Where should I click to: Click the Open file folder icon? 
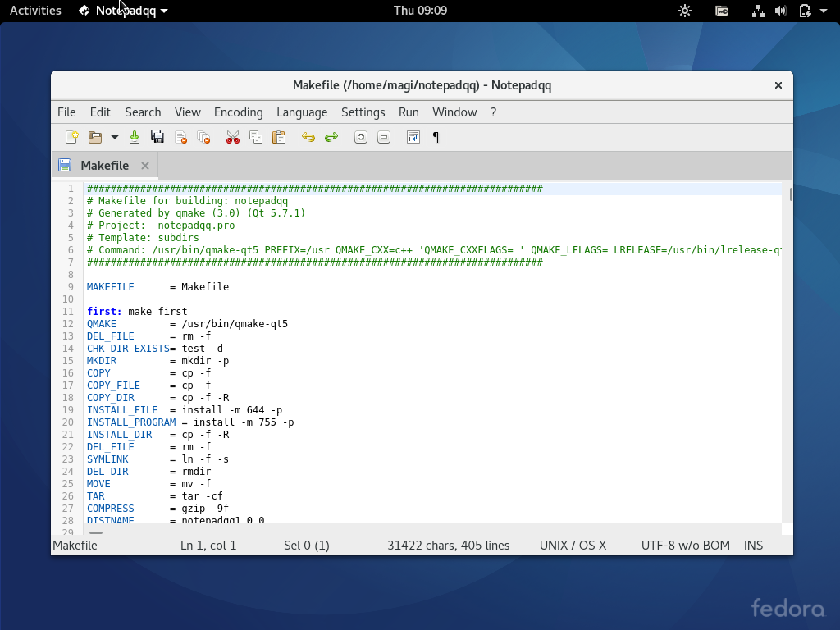[x=95, y=137]
